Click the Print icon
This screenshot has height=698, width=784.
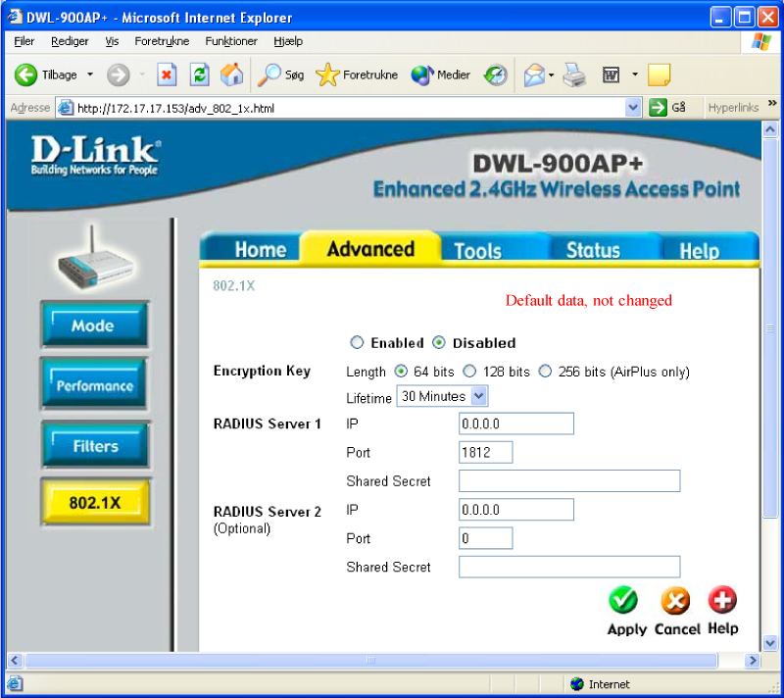point(574,75)
